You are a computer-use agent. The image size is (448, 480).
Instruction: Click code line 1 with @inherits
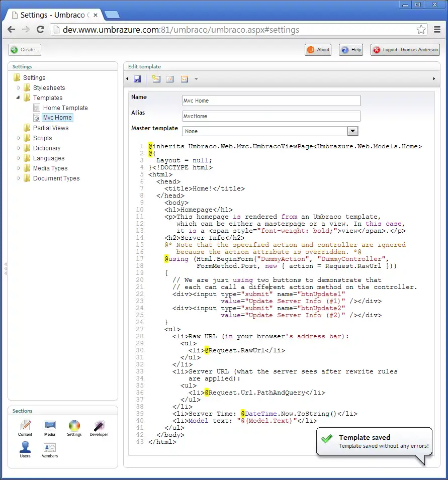tap(285, 146)
